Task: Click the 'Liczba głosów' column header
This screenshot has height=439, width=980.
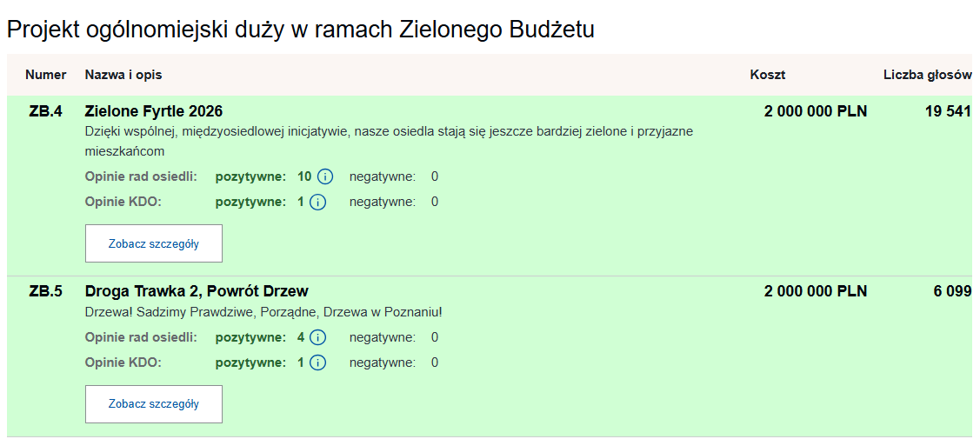Action: [x=927, y=75]
